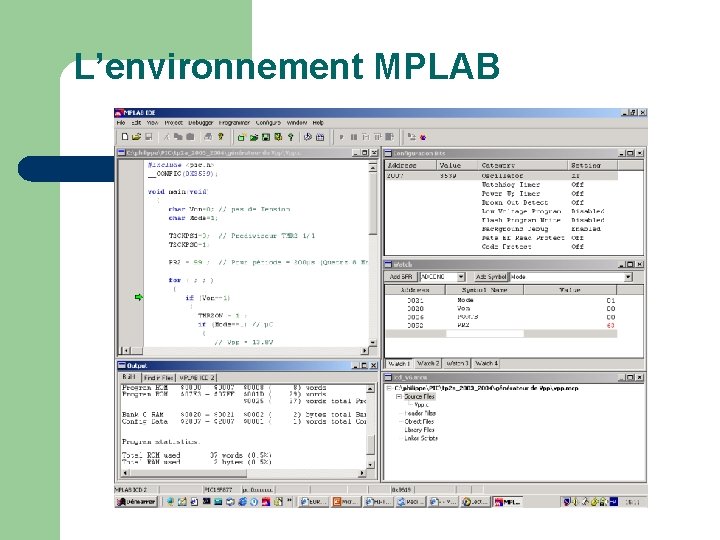Image resolution: width=720 pixels, height=540 pixels.
Task: Open the Debugger menu
Action: pyautogui.click(x=201, y=123)
